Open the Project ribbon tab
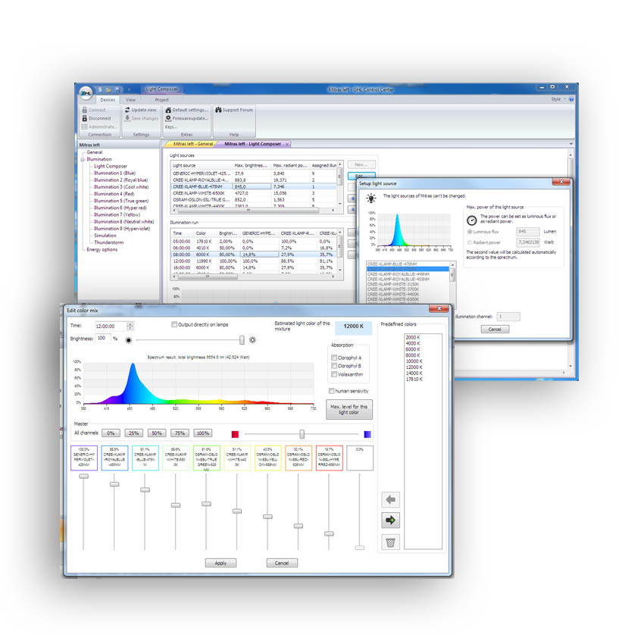The height and width of the screenshot is (644, 644). [x=161, y=100]
